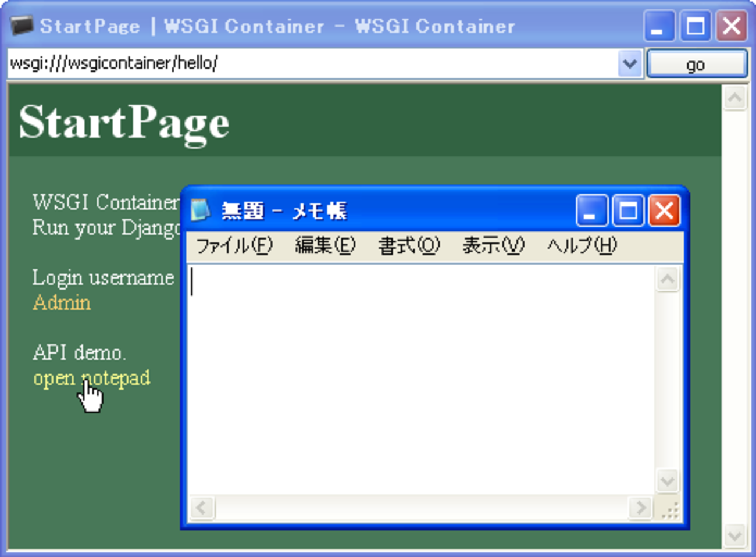Click the WSGI Container window title icon

point(22,26)
